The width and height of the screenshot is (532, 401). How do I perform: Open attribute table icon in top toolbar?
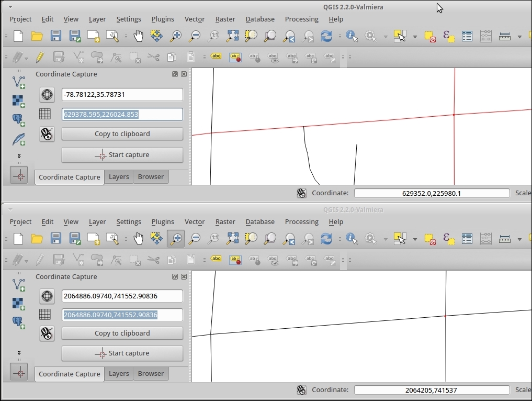[467, 36]
